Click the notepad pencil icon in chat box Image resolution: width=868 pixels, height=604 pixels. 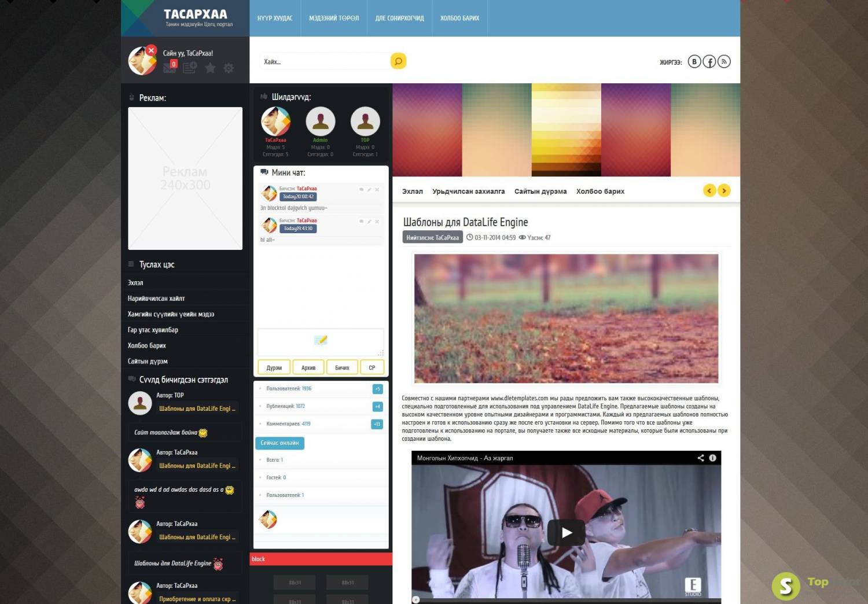coord(321,340)
